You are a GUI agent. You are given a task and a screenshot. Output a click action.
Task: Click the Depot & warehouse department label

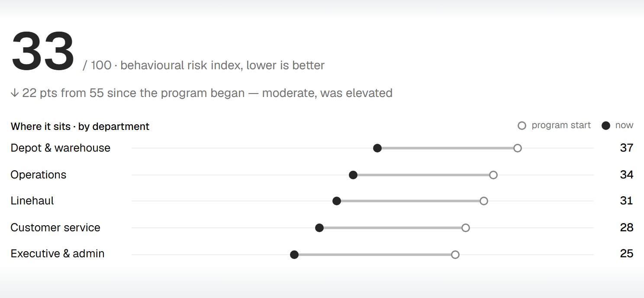[61, 148]
